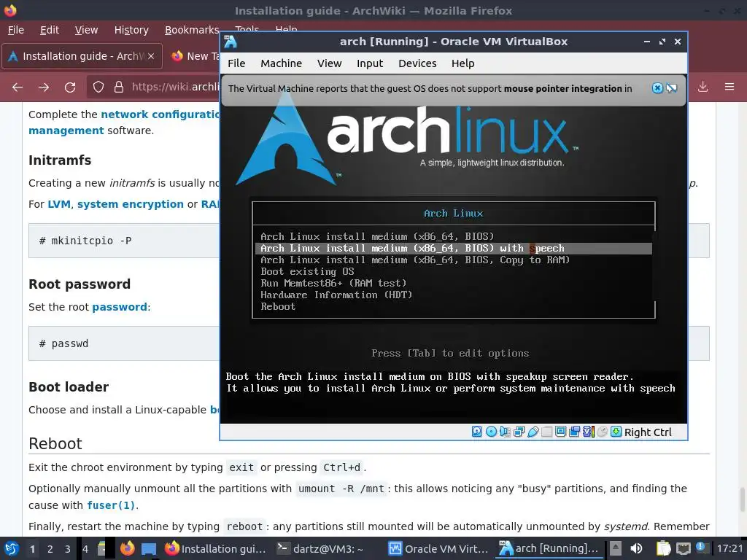The width and height of the screenshot is (747, 560).
Task: Launch Firefox from the taskbar quick launcher
Action: [x=127, y=548]
